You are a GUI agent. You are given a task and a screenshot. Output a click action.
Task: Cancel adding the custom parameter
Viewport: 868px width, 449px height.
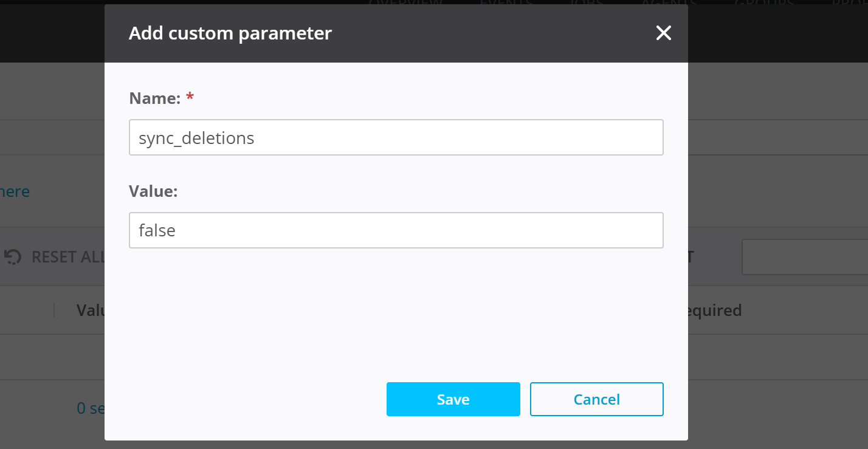click(596, 399)
